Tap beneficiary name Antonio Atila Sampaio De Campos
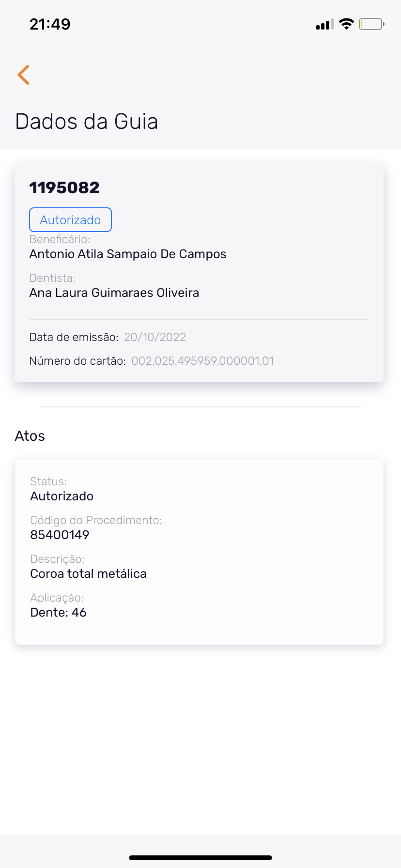401x868 pixels. click(x=128, y=254)
